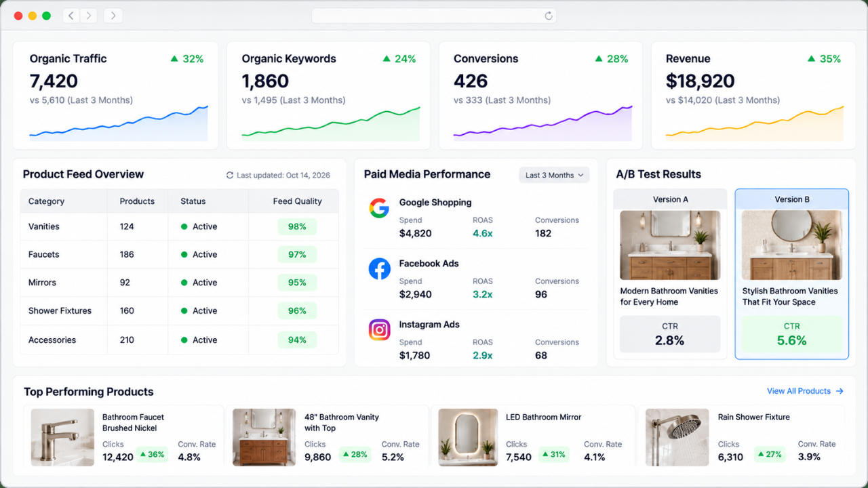Click the Organic Traffic up-trend triangle

point(174,59)
